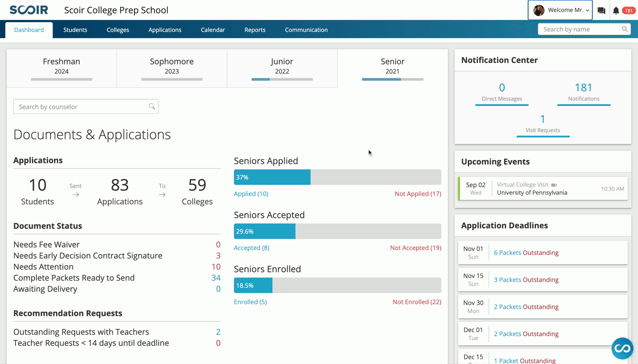
Task: Click the Scoir logo
Action: (x=29, y=10)
